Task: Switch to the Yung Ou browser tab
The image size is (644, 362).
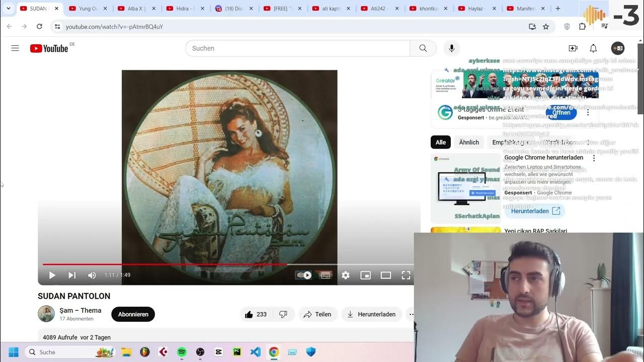Action: pos(88,9)
